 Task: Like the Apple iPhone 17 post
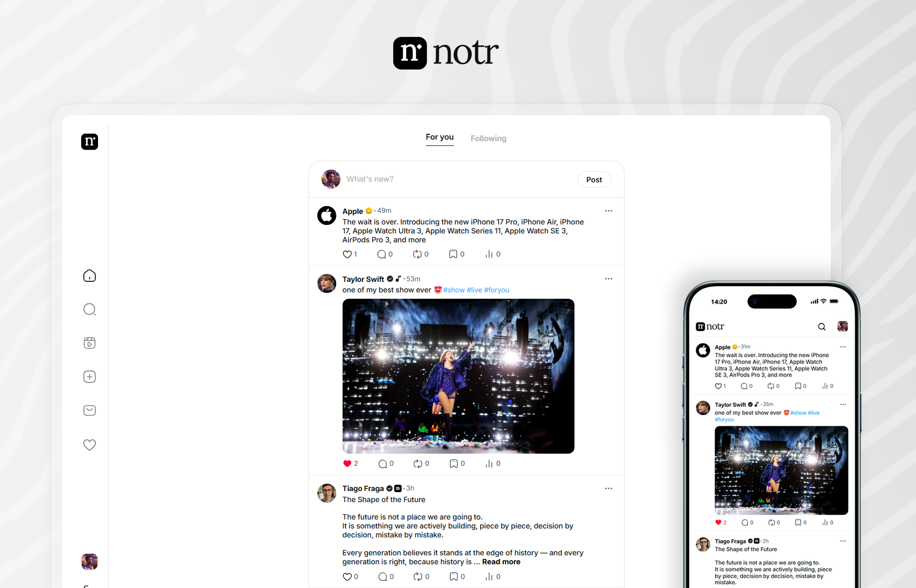pos(347,254)
